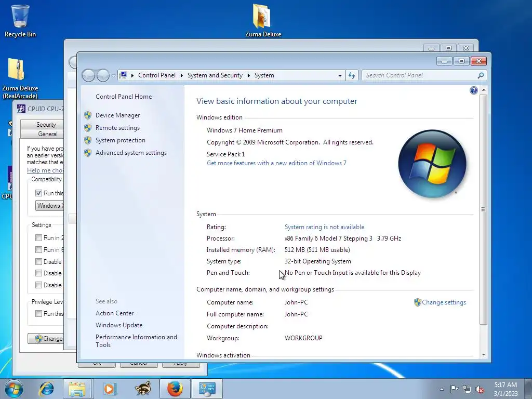Click the search magnifier icon

[x=481, y=75]
